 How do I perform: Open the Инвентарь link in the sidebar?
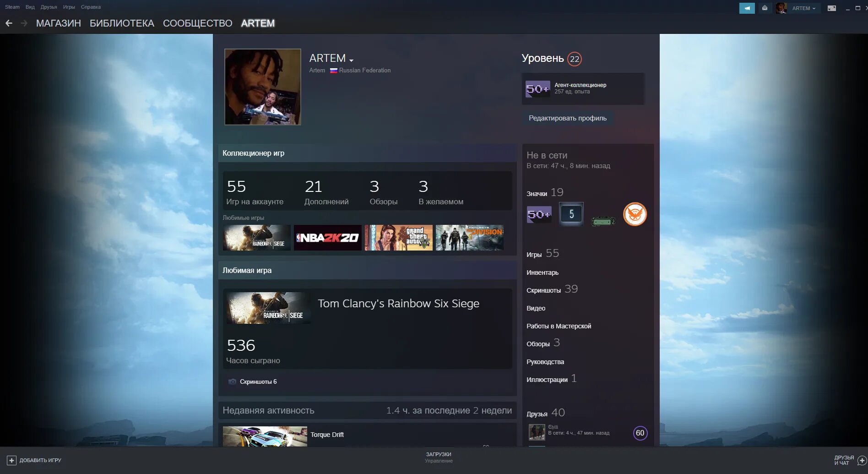[543, 272]
